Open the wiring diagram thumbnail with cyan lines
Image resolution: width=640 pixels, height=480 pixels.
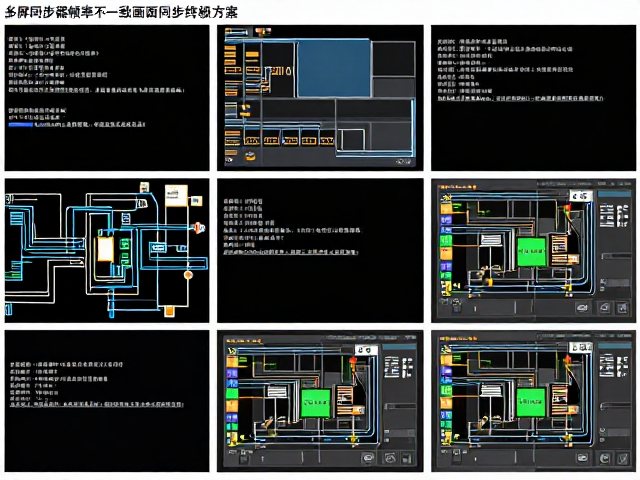click(x=107, y=251)
